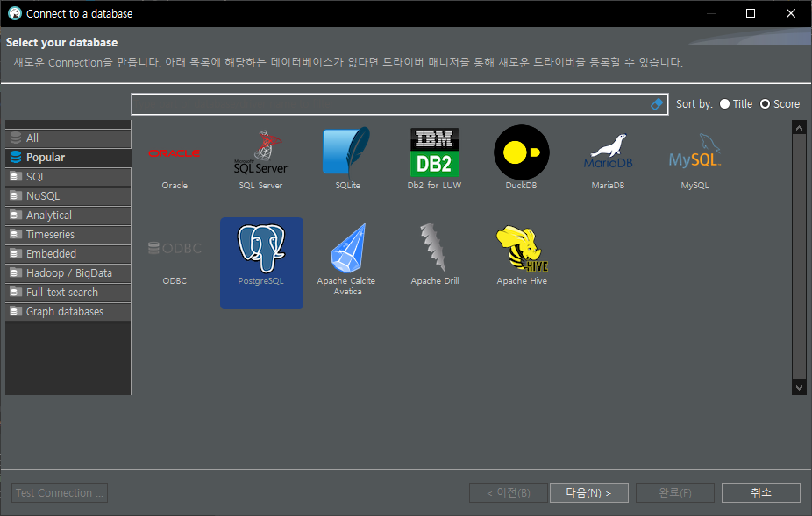Clear the search filter with eraser icon
Screen dimensions: 812x516
click(657, 104)
